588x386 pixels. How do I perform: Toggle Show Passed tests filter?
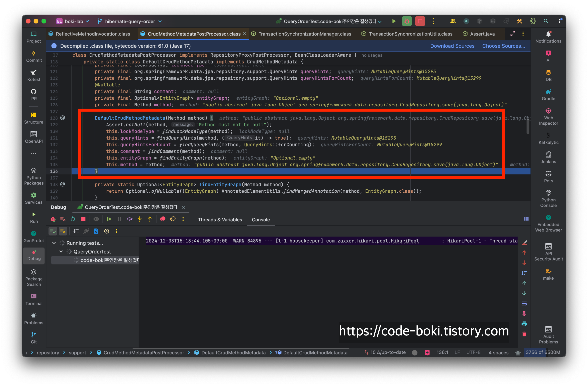point(53,231)
